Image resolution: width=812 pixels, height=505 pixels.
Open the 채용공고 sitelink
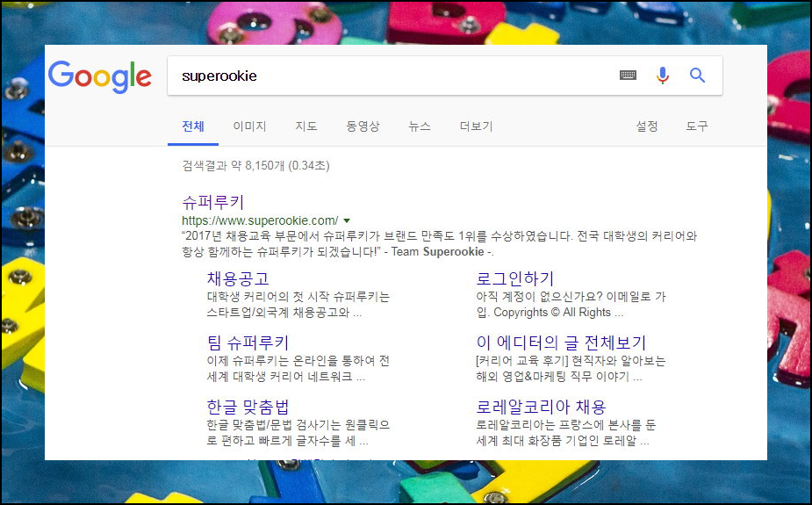pos(238,278)
